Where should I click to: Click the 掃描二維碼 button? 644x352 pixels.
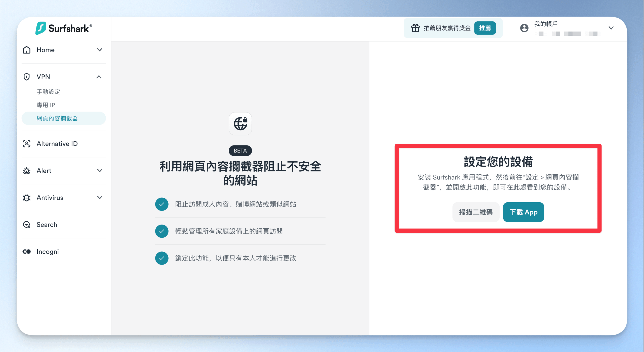[x=476, y=212]
